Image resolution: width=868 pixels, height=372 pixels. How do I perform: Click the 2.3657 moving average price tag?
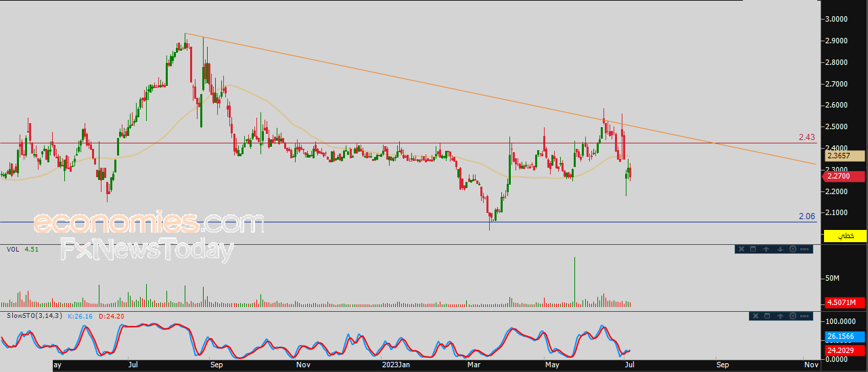pos(843,156)
